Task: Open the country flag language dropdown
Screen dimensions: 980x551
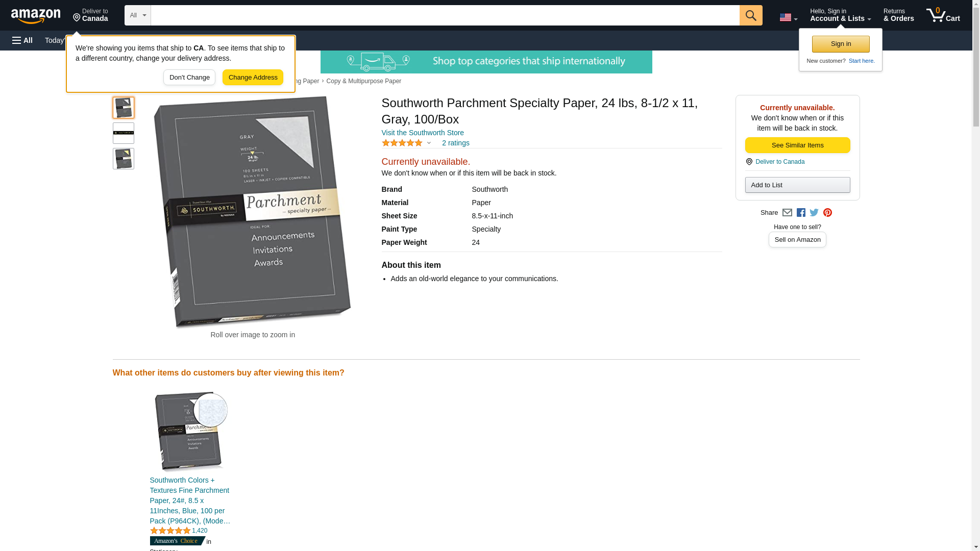Action: (x=788, y=17)
